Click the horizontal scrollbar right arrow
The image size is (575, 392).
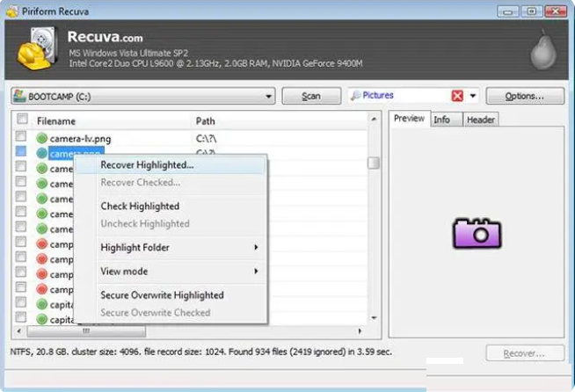[360, 331]
